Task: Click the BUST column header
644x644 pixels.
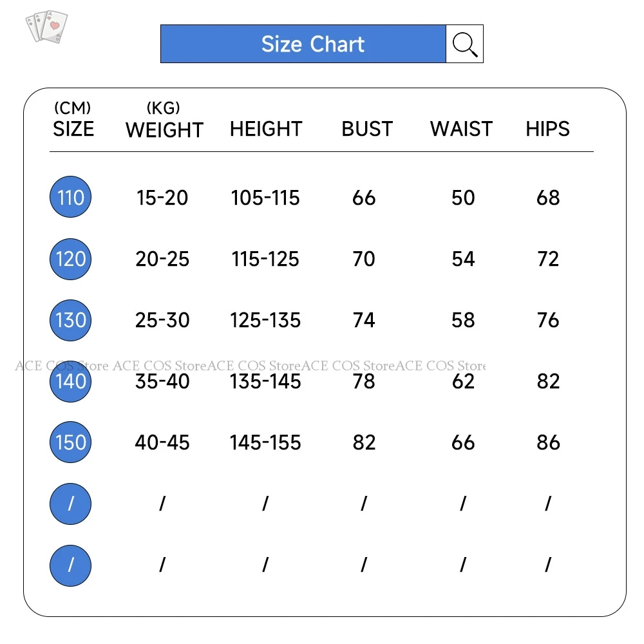Action: point(367,129)
